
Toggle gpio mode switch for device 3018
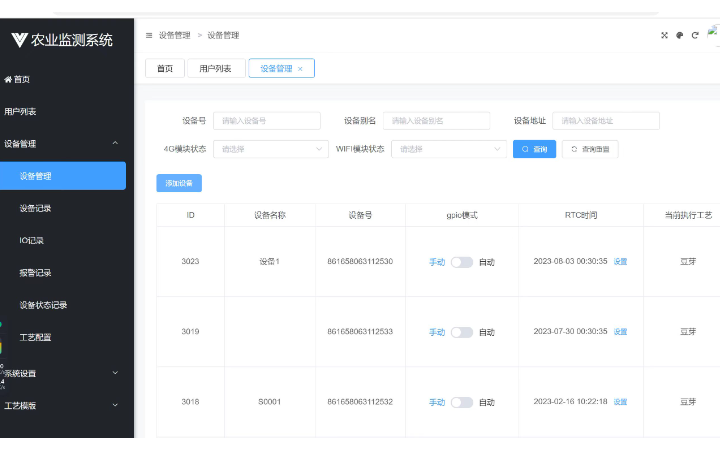tap(461, 403)
